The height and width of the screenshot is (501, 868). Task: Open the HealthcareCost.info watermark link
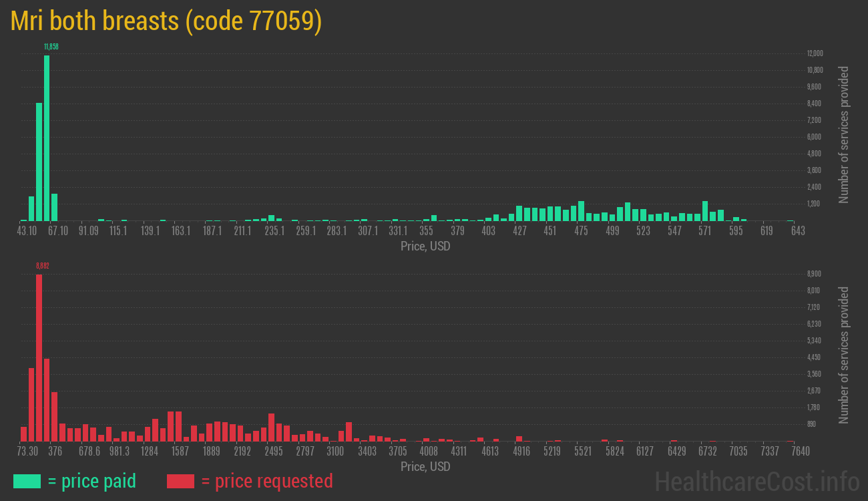[x=756, y=481]
